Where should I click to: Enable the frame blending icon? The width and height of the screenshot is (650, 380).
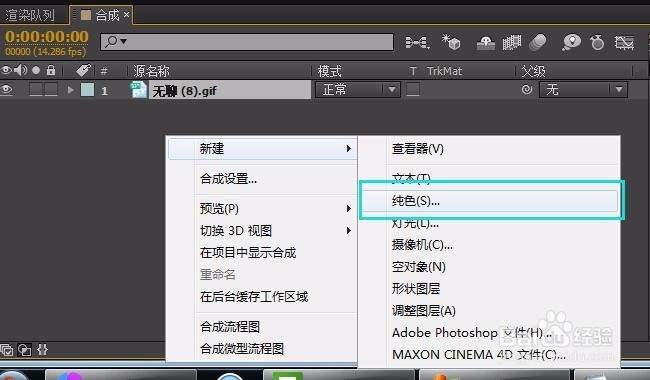tap(512, 42)
